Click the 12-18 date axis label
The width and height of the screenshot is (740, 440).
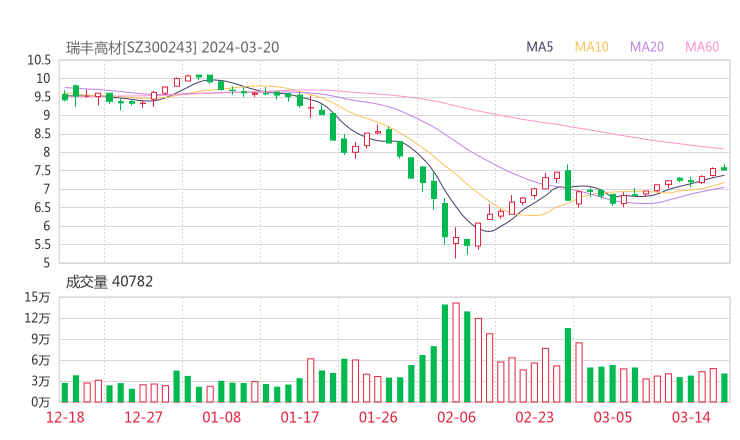point(65,417)
